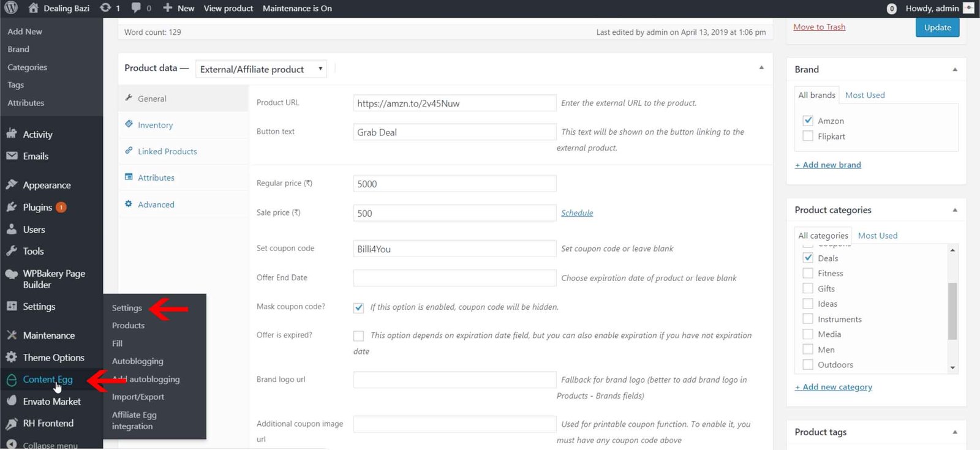Click the categories list scrollbar thumb

952,310
